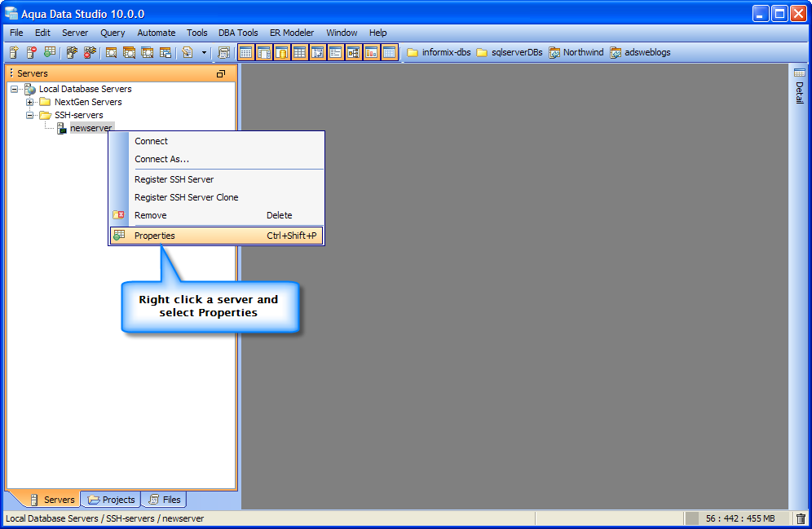
Task: Click the status bar path ending in newserver
Action: tap(104, 518)
